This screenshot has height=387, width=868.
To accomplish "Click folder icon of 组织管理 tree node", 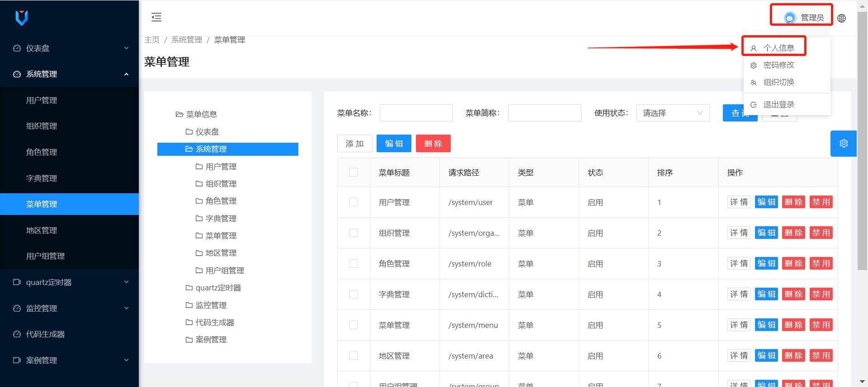I will (x=199, y=184).
